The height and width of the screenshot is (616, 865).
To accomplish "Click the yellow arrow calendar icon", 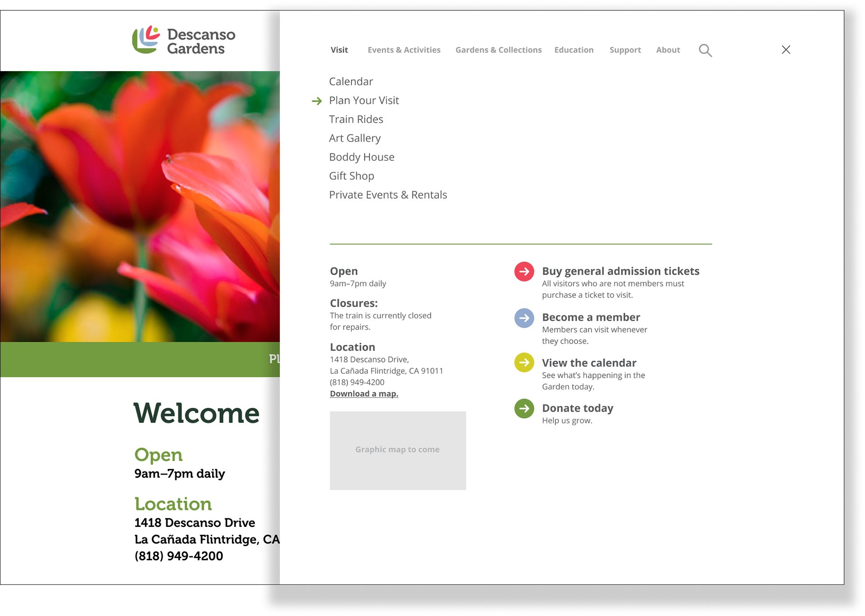I will [x=524, y=362].
